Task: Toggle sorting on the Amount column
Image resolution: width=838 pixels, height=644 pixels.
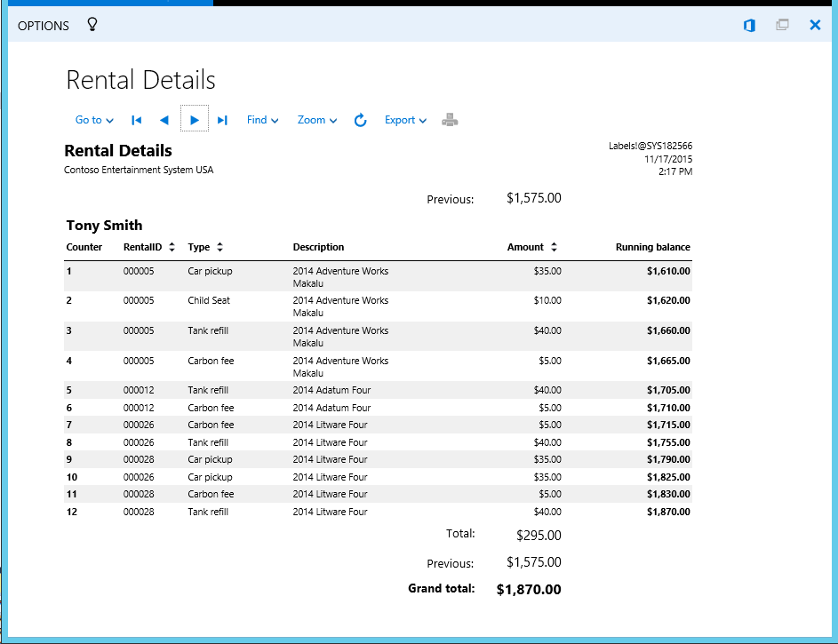Action: click(555, 247)
